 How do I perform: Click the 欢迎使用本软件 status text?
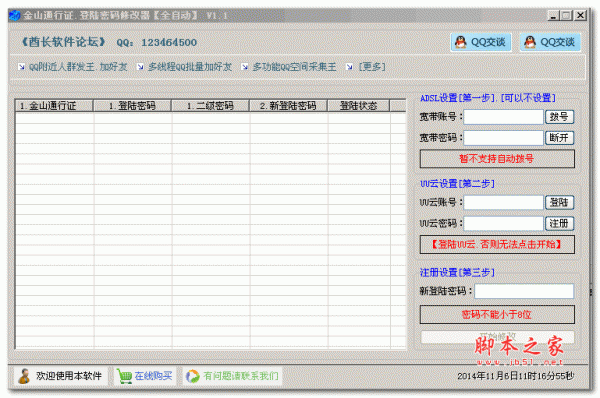coord(69,376)
